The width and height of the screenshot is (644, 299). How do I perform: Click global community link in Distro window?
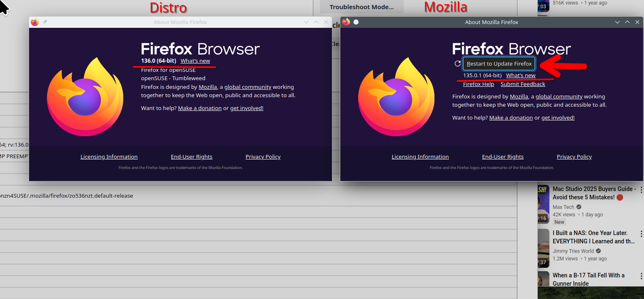click(248, 87)
